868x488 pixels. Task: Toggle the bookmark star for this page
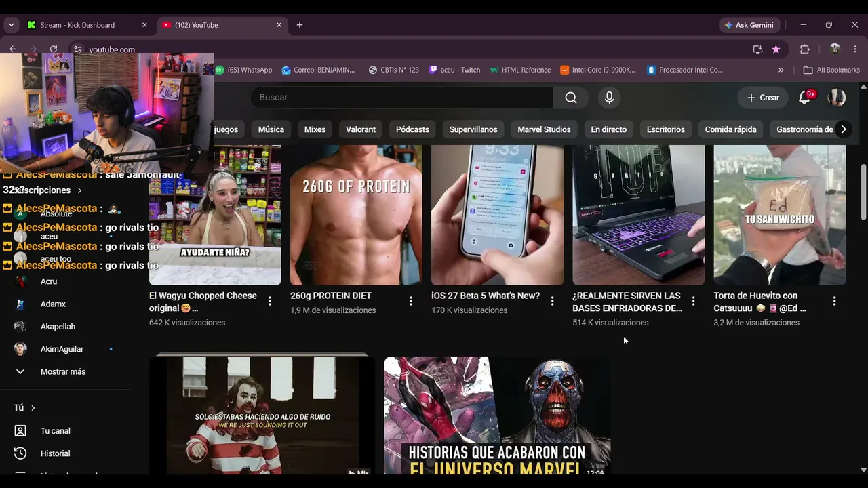(776, 49)
